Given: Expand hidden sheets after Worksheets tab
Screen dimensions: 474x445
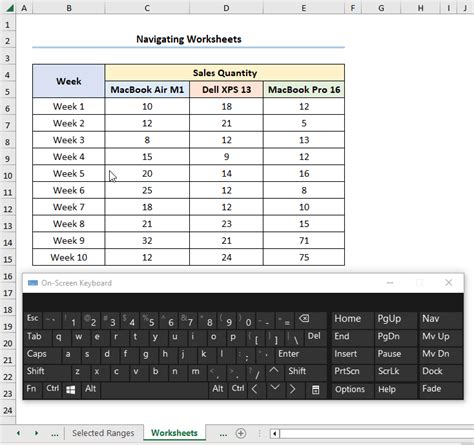Looking at the screenshot, I should coord(223,434).
